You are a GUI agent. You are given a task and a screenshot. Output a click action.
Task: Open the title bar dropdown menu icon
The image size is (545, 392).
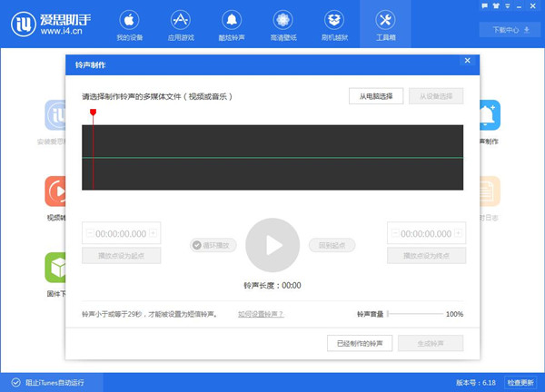(x=508, y=6)
